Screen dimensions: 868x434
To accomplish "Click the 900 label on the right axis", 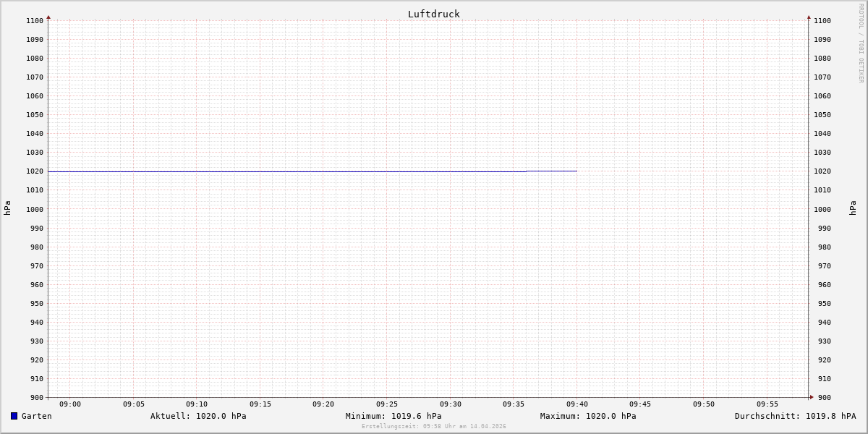I will click(822, 397).
